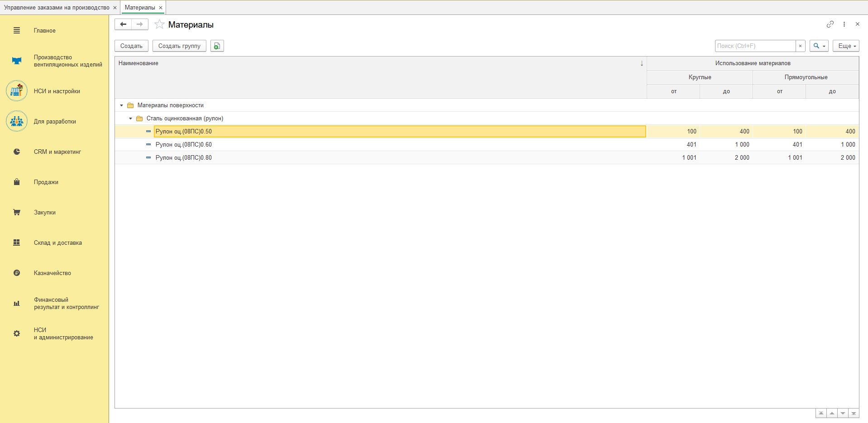868x423 pixels.
Task: Jump to list end with bottom arrow
Action: click(x=854, y=413)
